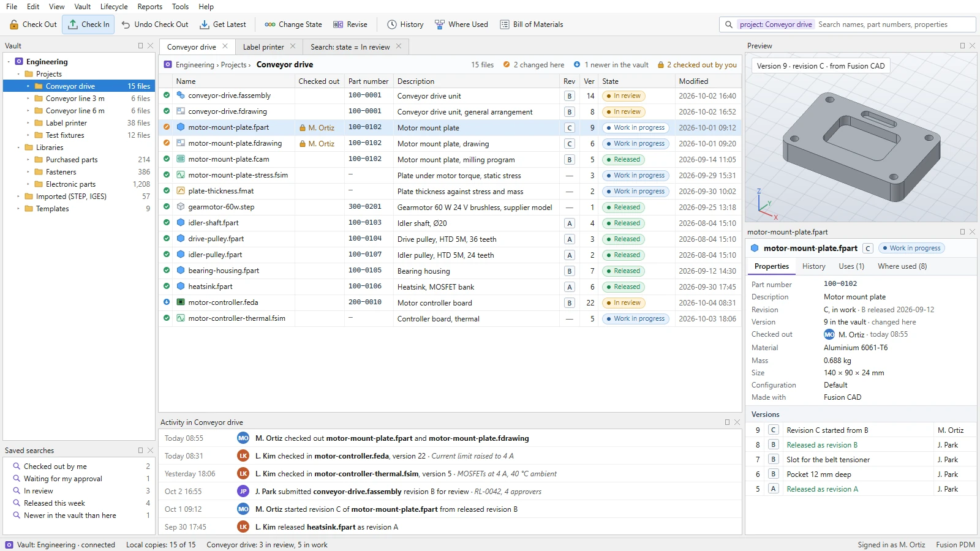
Task: Click the float icon of the Preview panel
Action: coord(962,46)
